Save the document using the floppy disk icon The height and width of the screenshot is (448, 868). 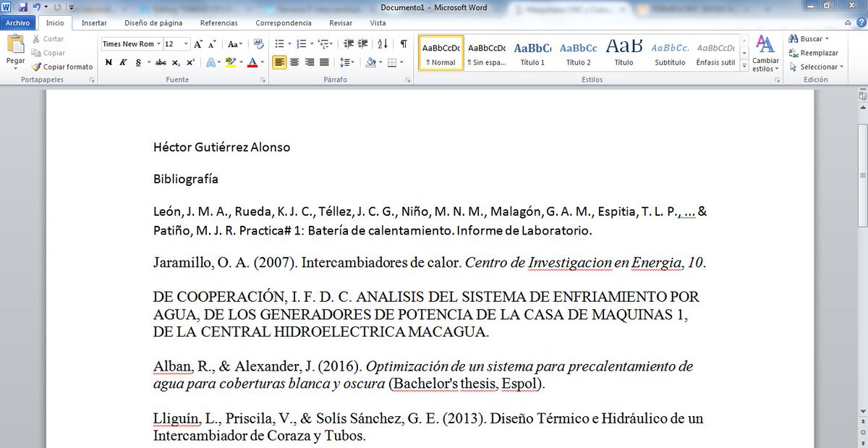click(22, 7)
